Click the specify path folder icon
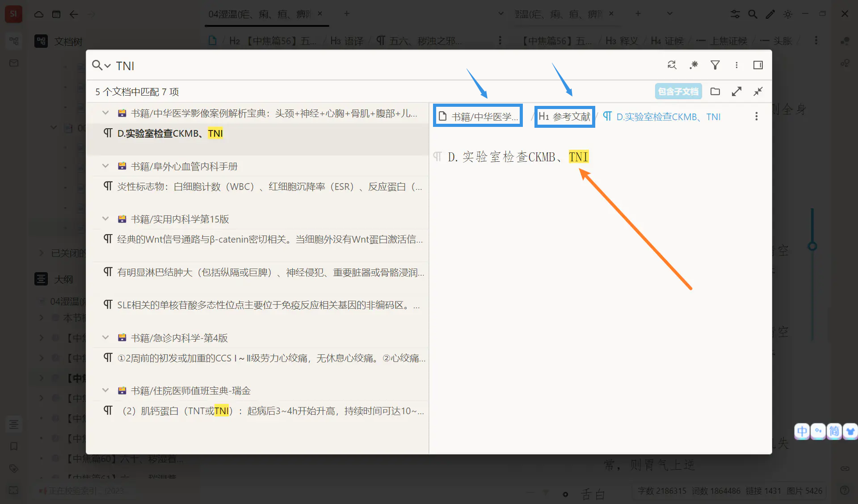The image size is (858, 504). 715,92
